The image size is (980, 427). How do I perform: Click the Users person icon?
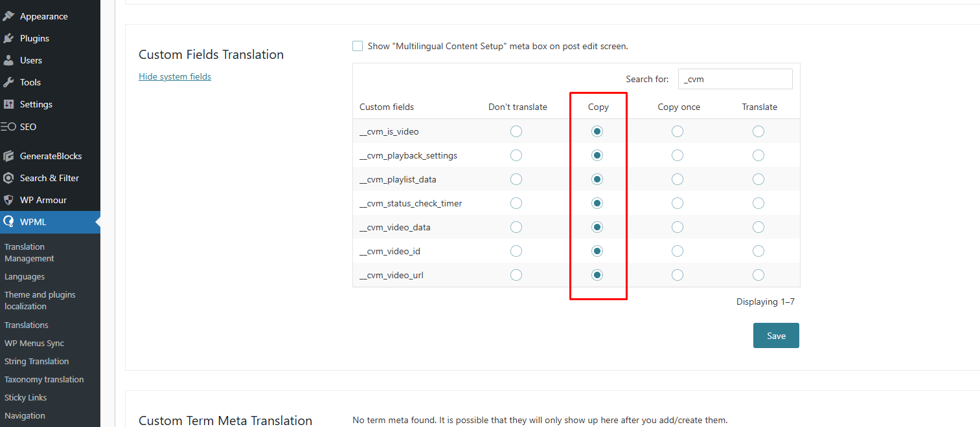tap(8, 60)
